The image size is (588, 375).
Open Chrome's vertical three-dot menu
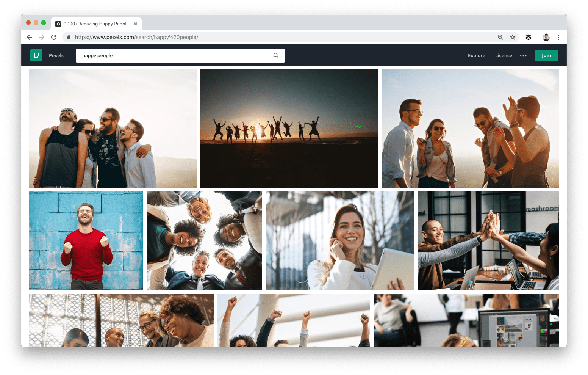[558, 37]
